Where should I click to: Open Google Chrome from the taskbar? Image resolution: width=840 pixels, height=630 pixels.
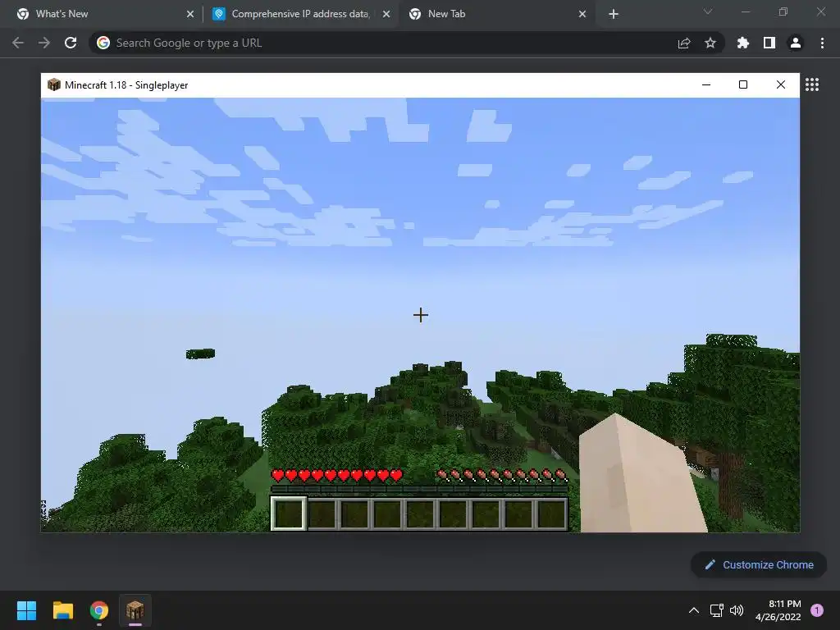point(99,610)
